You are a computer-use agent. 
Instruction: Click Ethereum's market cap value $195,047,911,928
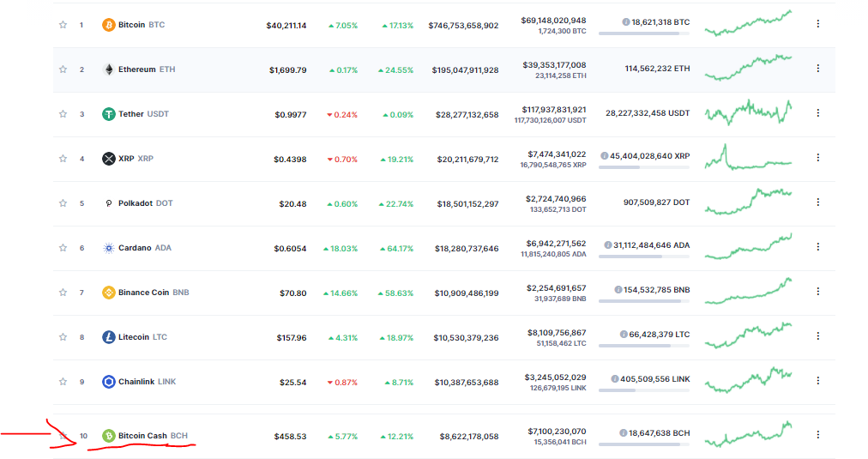(465, 70)
